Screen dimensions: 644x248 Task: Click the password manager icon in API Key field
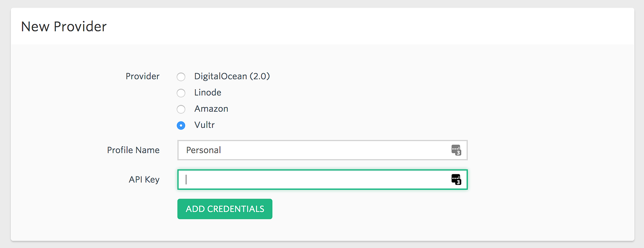tap(456, 179)
